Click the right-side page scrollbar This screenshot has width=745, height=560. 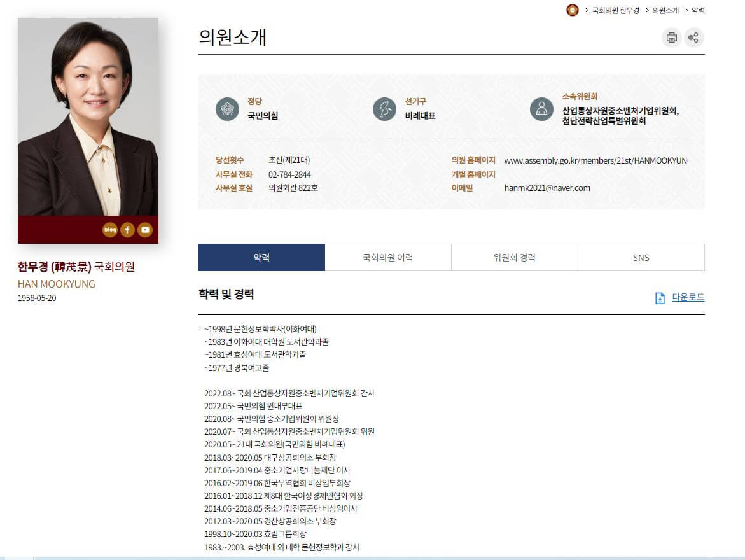tap(741, 280)
